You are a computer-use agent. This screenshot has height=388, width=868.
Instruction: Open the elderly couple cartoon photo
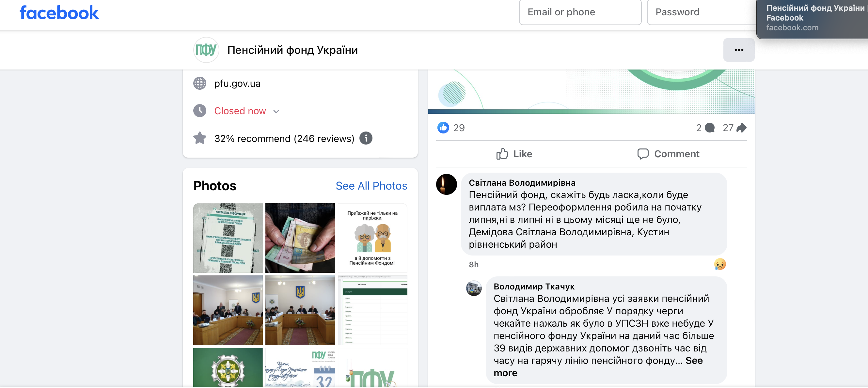click(x=372, y=238)
